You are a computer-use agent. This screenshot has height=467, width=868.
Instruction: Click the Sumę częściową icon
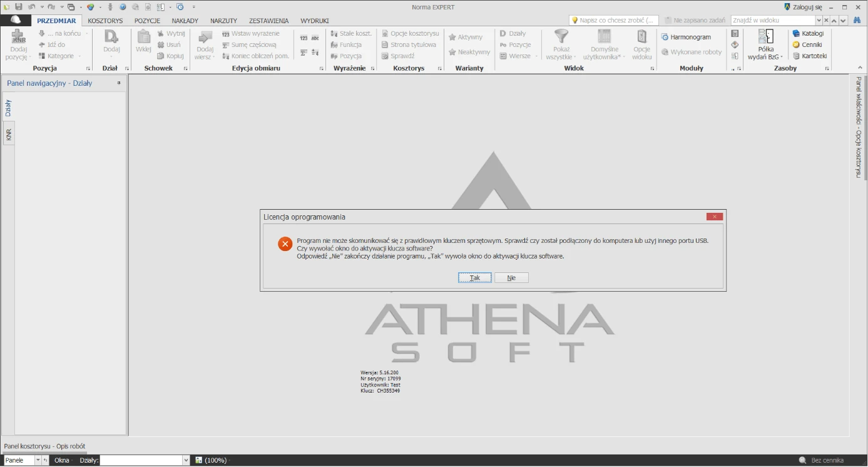(x=226, y=44)
